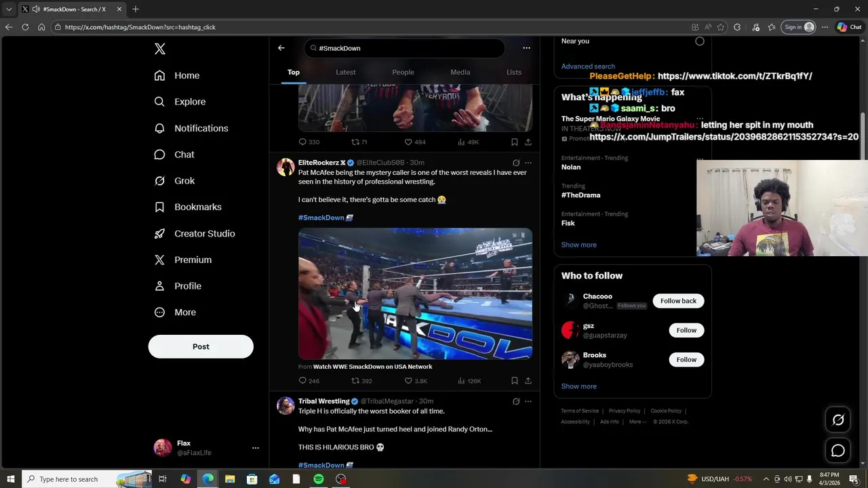Open Premium in the sidebar
The width and height of the screenshot is (868, 488).
click(183, 260)
